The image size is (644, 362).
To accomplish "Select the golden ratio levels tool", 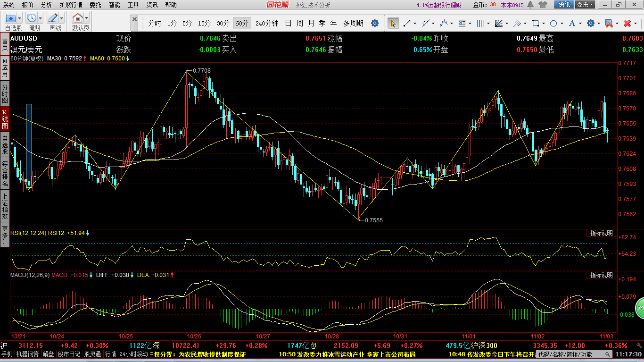I will click(462, 23).
